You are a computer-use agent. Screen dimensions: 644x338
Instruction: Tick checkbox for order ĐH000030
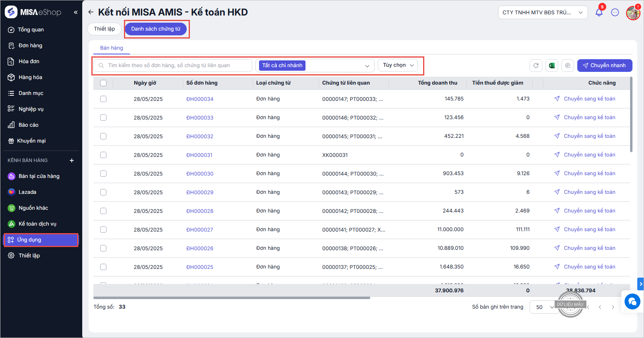point(103,174)
